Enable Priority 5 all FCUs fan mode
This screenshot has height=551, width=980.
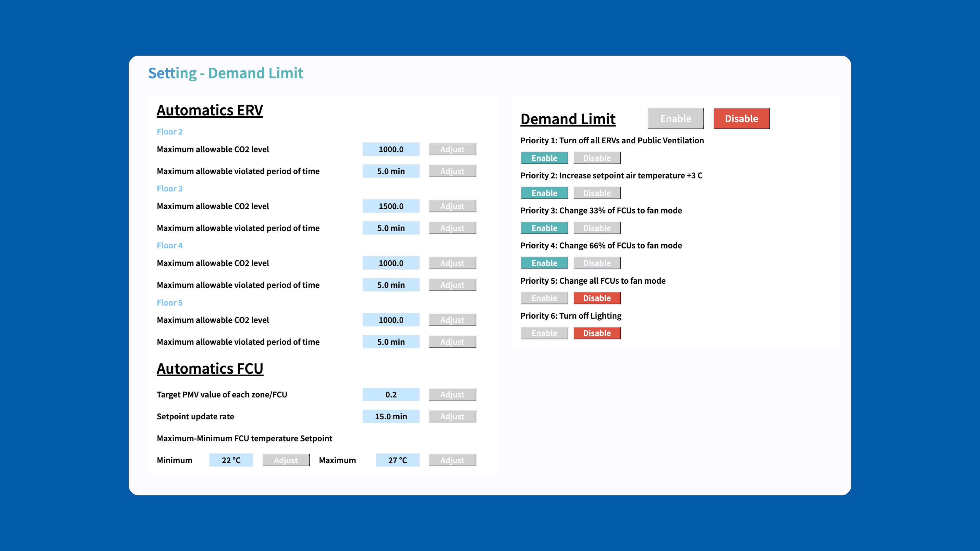tap(544, 298)
